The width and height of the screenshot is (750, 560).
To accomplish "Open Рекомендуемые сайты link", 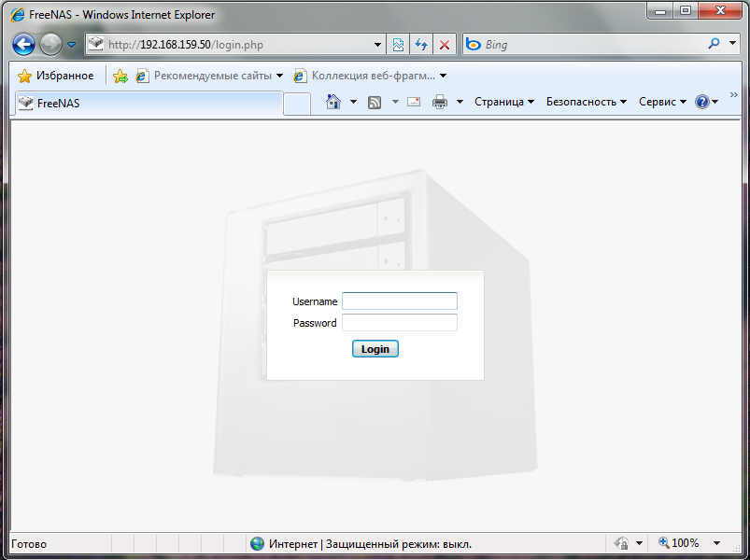I will point(208,76).
